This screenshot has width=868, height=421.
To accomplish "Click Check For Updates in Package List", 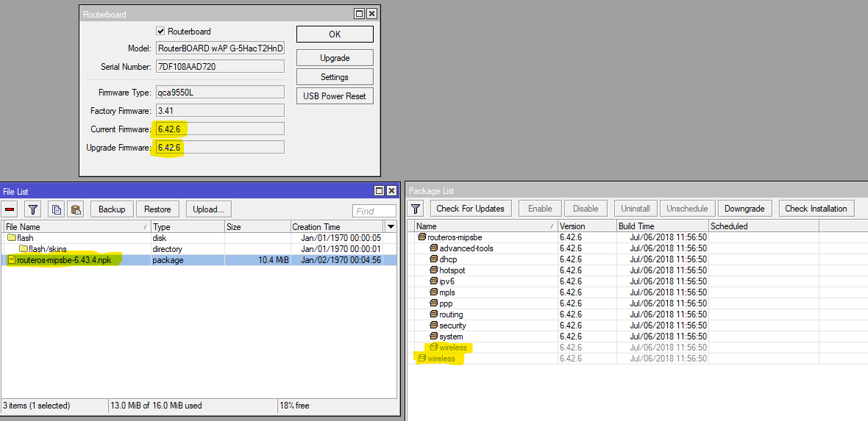I will tap(470, 209).
